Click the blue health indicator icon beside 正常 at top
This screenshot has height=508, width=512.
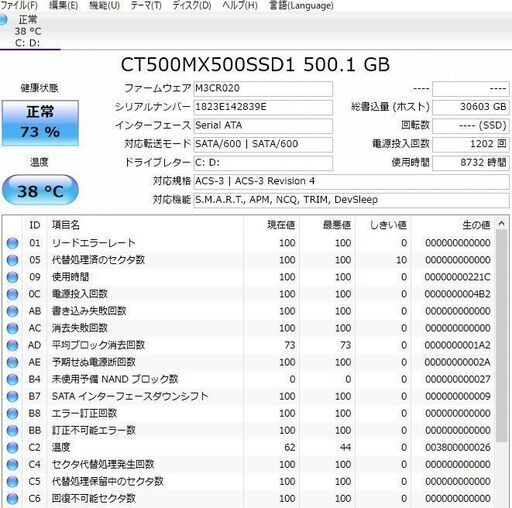tap(3, 20)
